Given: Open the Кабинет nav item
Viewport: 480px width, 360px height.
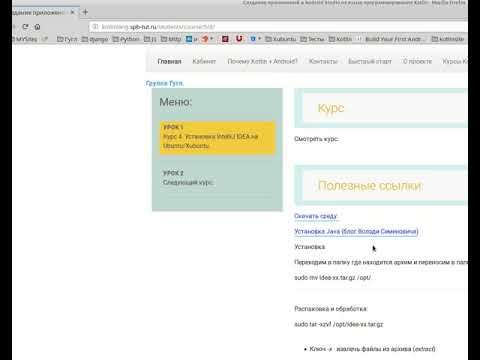Looking at the screenshot, I should click(204, 61).
